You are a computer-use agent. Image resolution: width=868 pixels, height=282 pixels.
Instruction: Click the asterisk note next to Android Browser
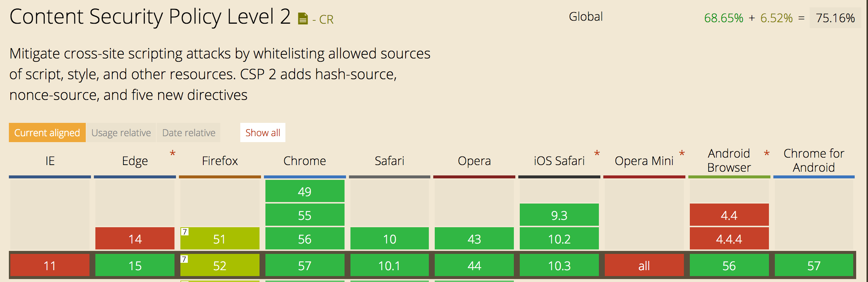pos(767,154)
